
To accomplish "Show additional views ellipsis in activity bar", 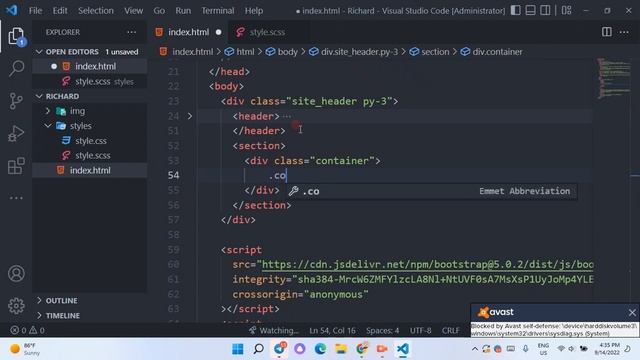I will [x=16, y=198].
